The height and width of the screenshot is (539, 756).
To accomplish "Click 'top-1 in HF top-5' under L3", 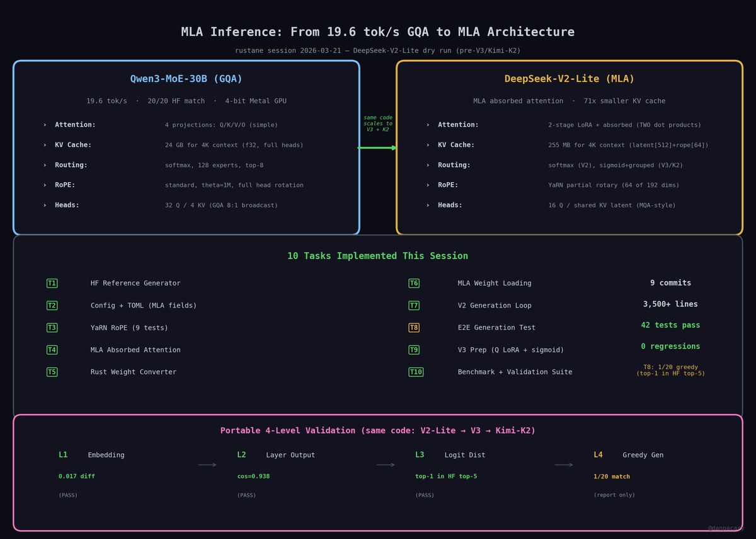I will click(446, 477).
